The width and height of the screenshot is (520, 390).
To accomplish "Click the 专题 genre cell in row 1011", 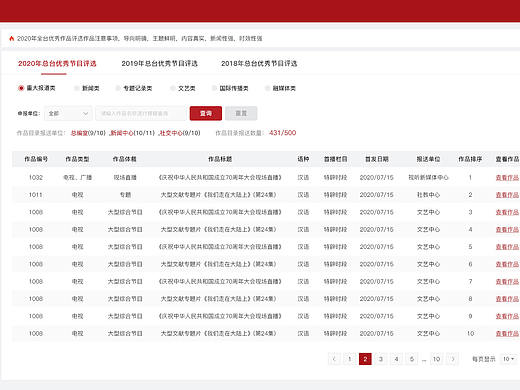I will [125, 195].
